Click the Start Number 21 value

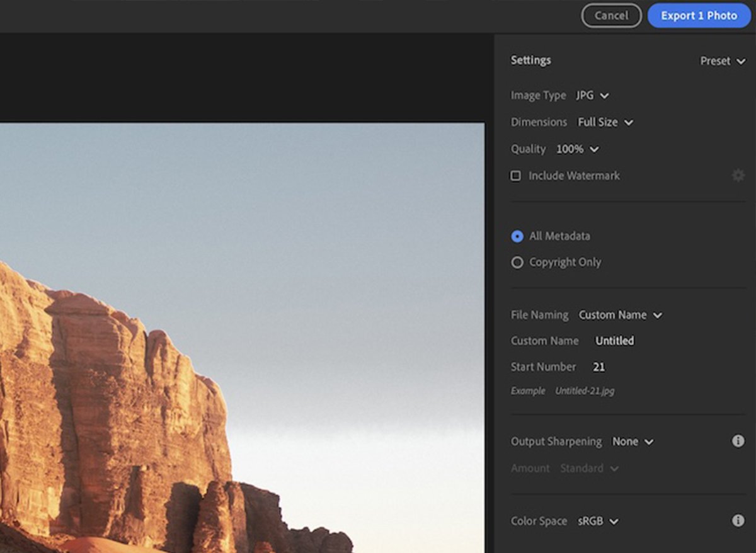click(598, 367)
